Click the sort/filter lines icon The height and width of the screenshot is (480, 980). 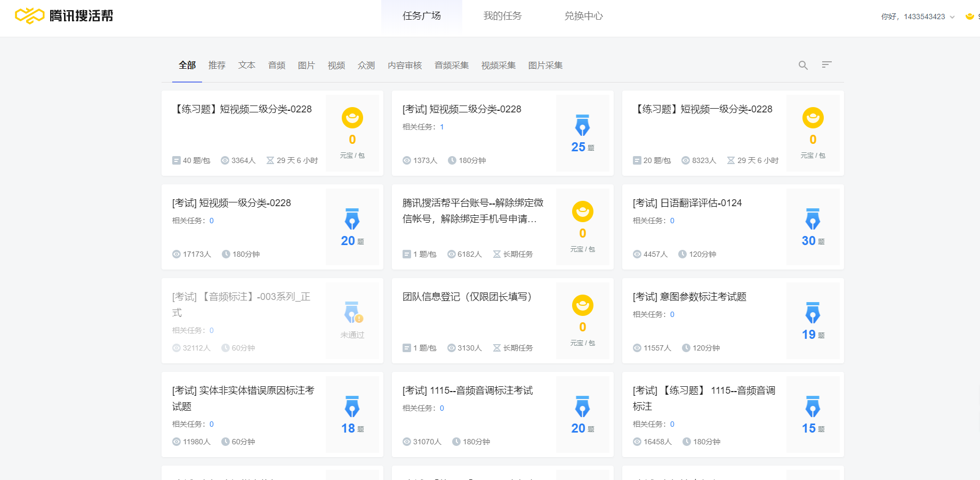(826, 65)
